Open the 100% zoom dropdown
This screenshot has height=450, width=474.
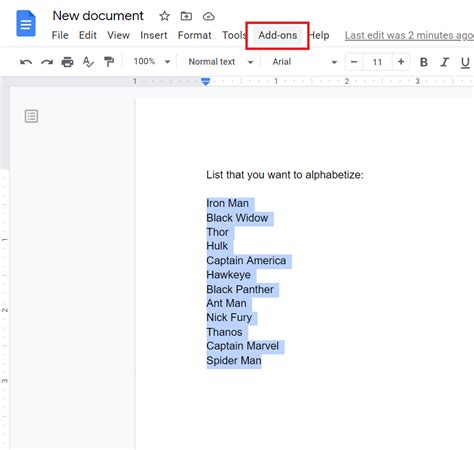152,62
